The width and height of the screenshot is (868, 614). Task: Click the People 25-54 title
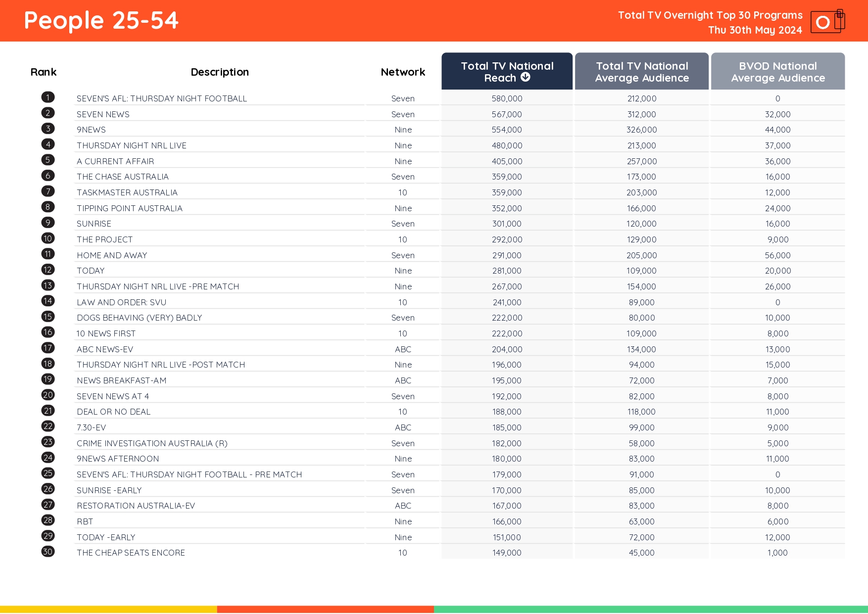click(101, 20)
